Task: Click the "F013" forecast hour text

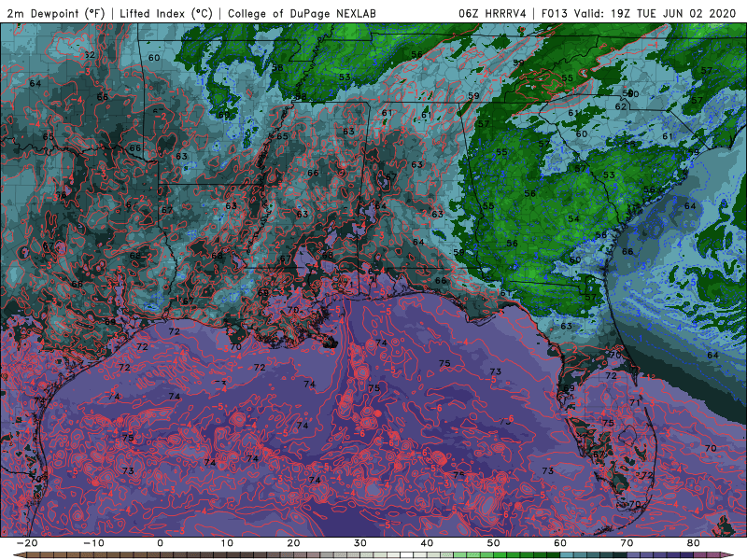Action: [554, 13]
